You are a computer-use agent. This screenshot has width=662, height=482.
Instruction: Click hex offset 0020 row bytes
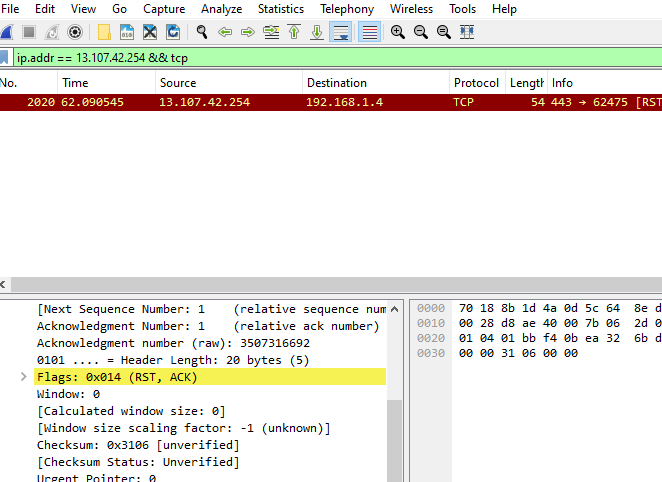tap(560, 338)
